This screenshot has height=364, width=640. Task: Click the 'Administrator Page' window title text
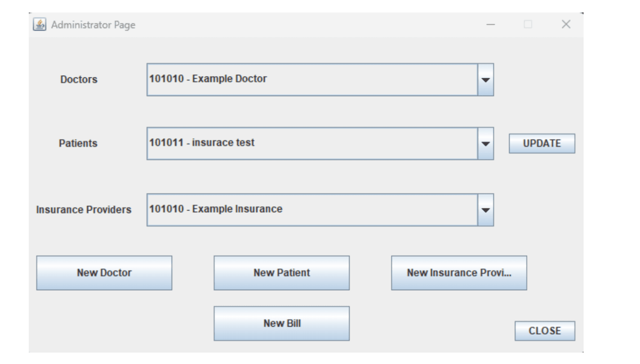(x=93, y=25)
